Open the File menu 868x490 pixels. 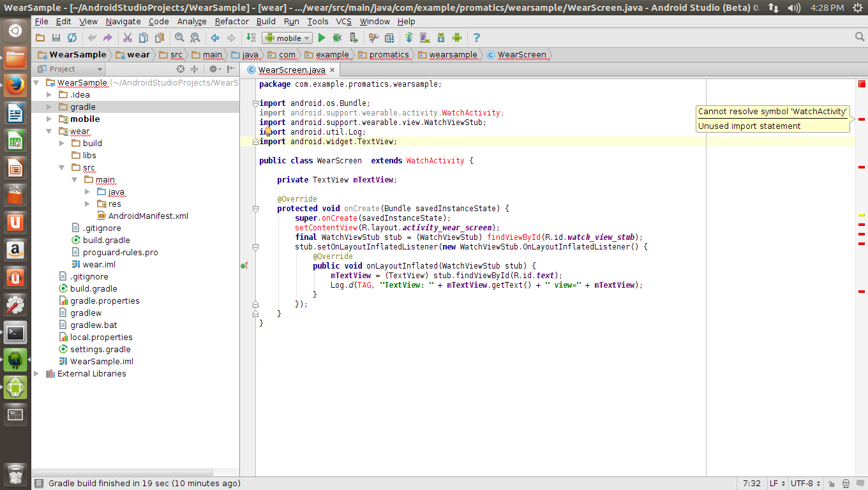(41, 21)
